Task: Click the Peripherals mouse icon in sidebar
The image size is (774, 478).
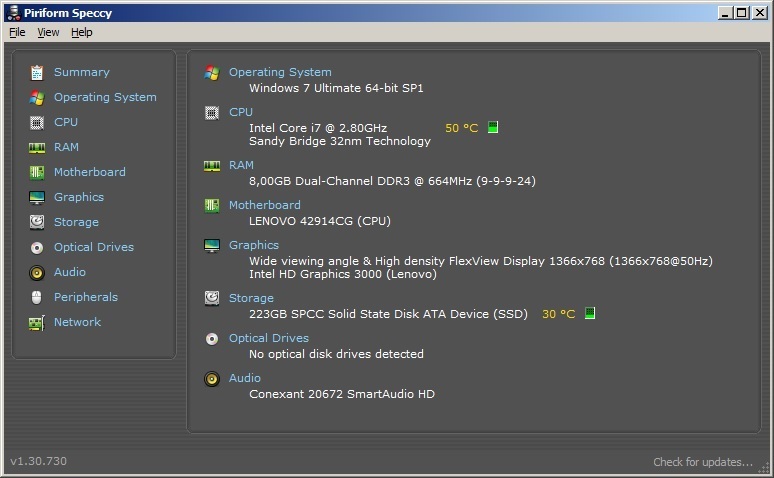Action: point(37,297)
